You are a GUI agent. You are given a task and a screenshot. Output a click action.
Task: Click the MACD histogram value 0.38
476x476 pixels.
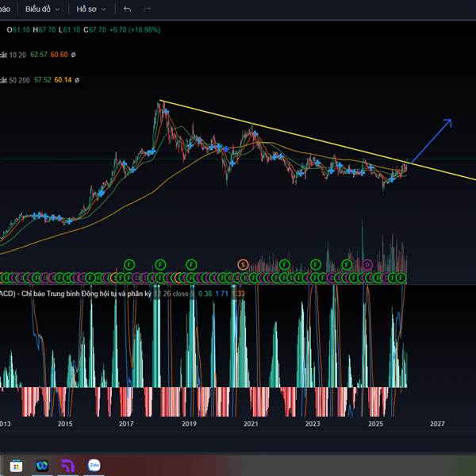pyautogui.click(x=205, y=294)
